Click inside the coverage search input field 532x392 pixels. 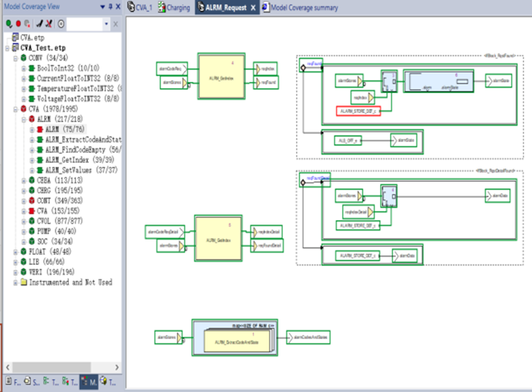pos(83,24)
